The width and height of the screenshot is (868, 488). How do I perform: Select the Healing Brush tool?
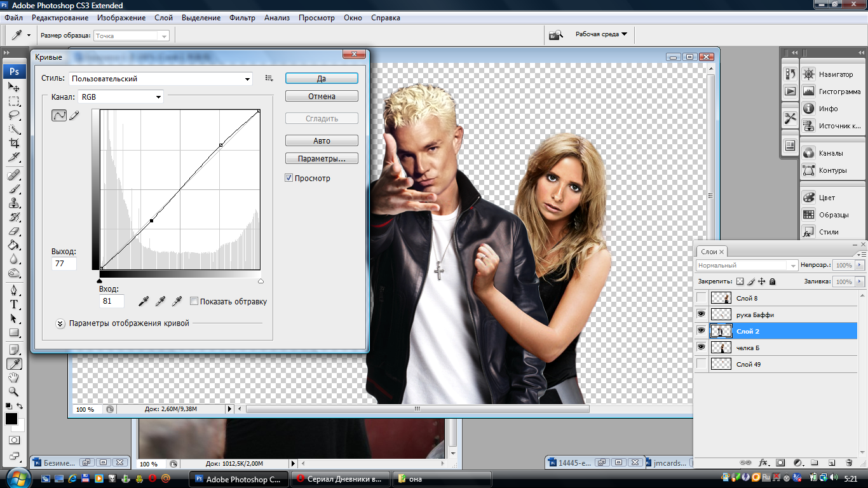pos(14,175)
